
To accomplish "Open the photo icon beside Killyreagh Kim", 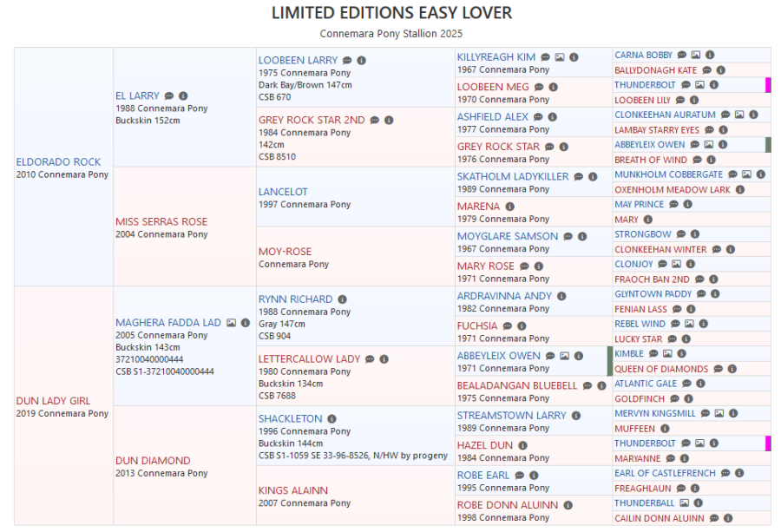I will coord(560,57).
